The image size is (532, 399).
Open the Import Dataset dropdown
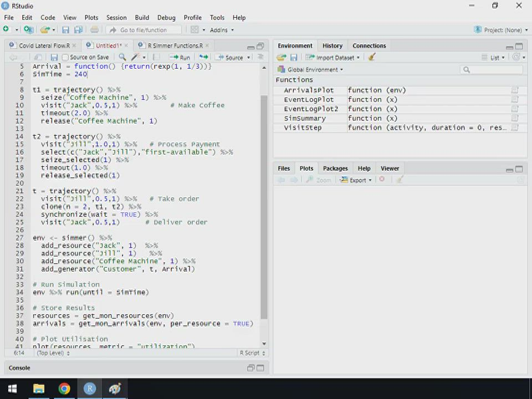click(335, 57)
